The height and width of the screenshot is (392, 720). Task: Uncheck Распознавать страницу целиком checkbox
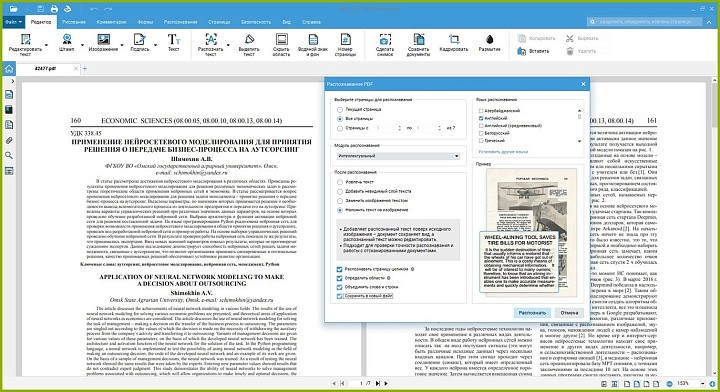coord(339,269)
